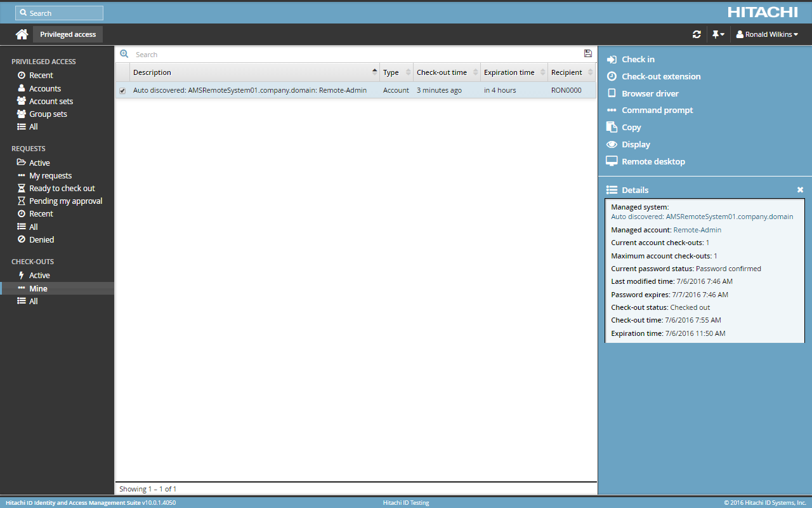812x508 pixels.
Task: Open the pin bookmark dropdown
Action: point(717,34)
